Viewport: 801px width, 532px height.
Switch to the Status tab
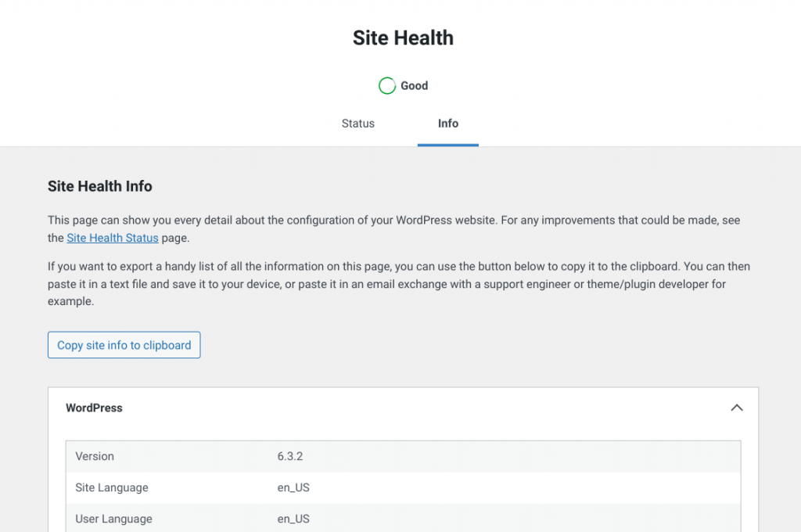pos(358,124)
